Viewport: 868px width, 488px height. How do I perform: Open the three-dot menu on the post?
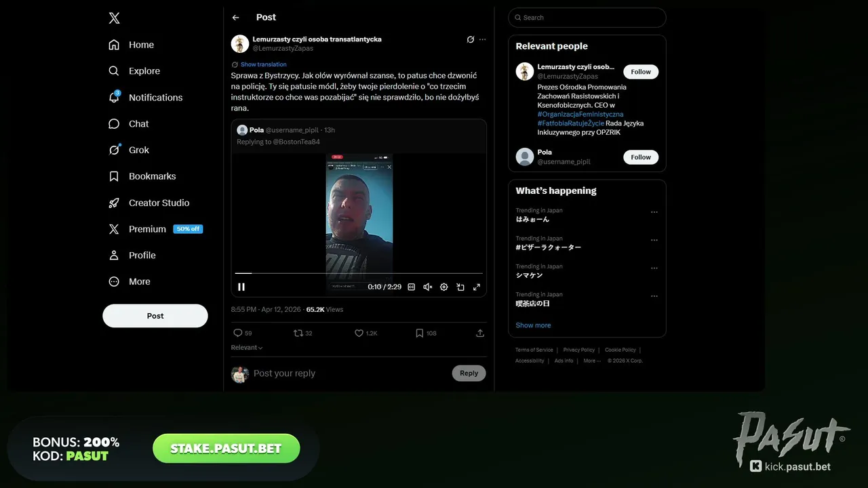click(483, 39)
